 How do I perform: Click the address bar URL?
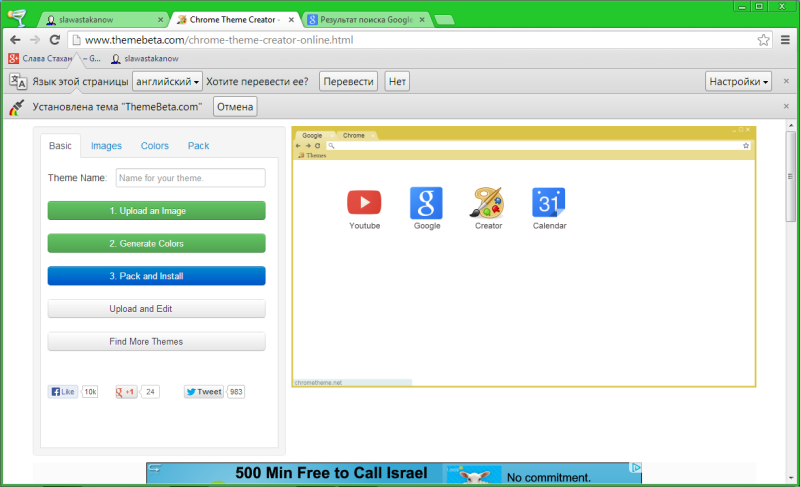pos(219,40)
